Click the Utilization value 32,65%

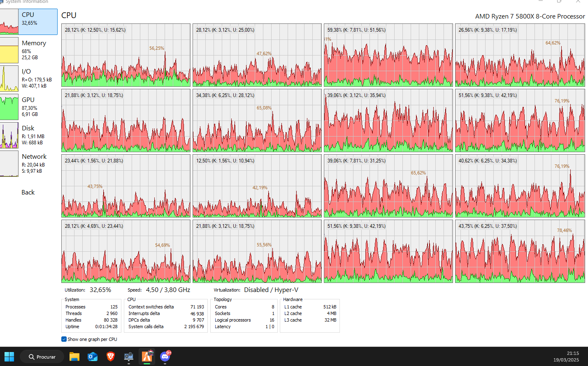tap(100, 290)
